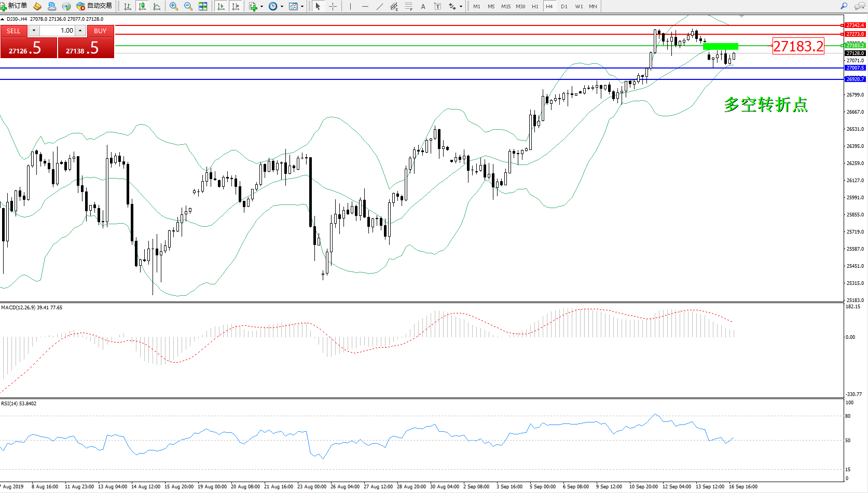Toggle AutoTrading (自动交易) on or off
Image resolution: width=868 pixels, height=493 pixels.
point(94,6)
